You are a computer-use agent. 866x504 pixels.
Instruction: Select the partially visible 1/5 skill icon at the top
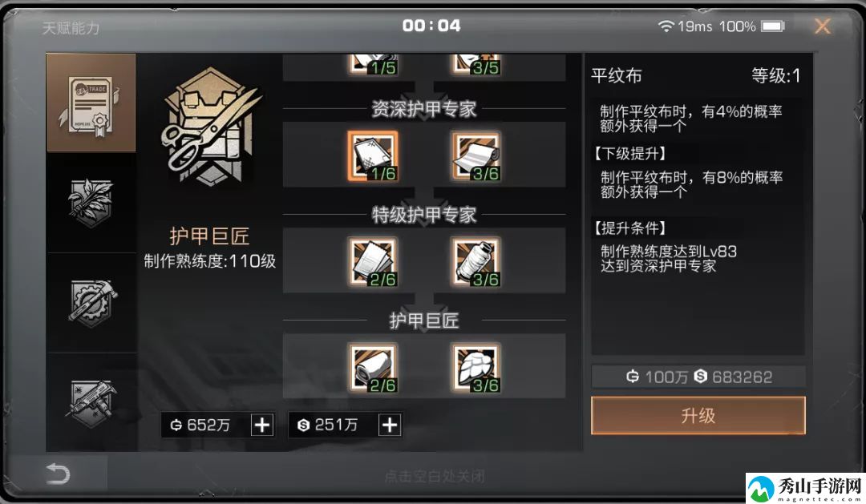(x=373, y=64)
